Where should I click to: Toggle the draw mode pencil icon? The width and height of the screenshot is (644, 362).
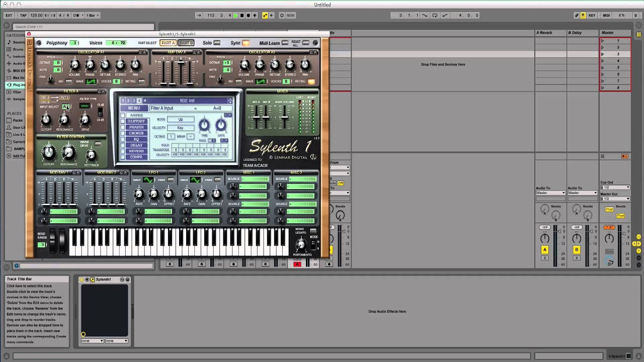coord(577,15)
